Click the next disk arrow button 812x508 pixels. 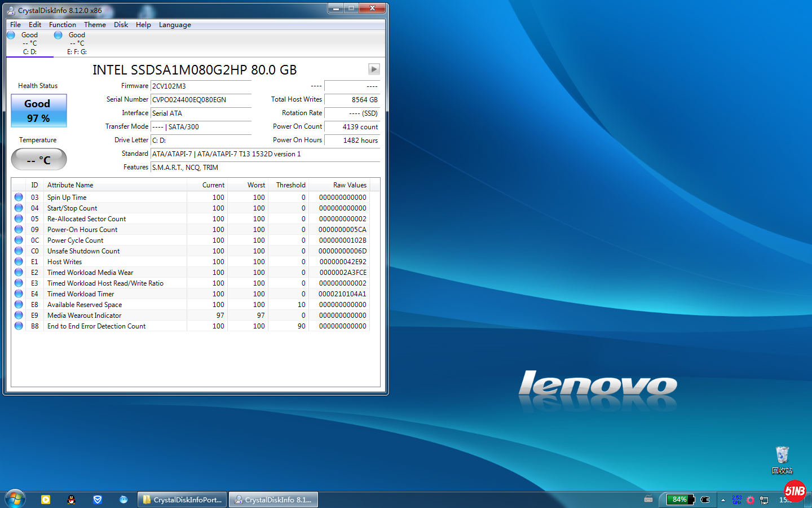coord(373,69)
